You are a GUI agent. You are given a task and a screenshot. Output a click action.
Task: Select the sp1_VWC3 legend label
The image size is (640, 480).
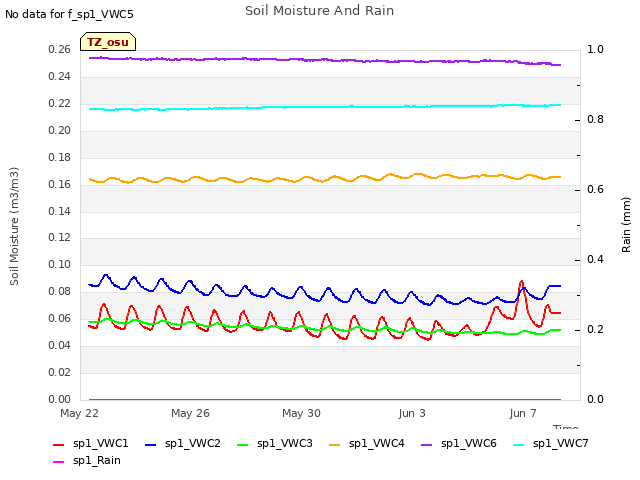pyautogui.click(x=284, y=444)
